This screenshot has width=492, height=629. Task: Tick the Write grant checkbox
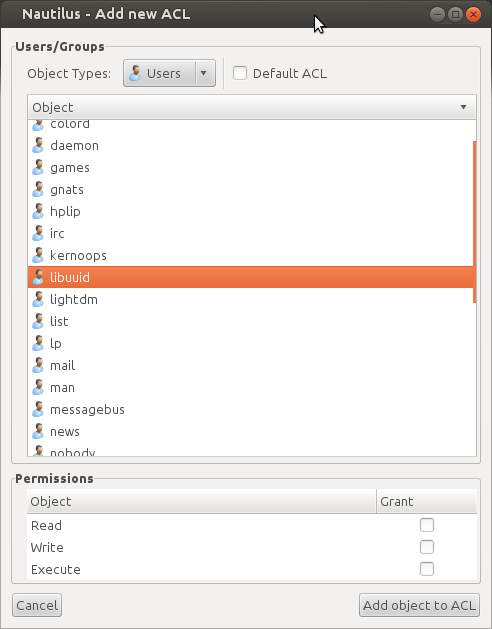coord(427,547)
